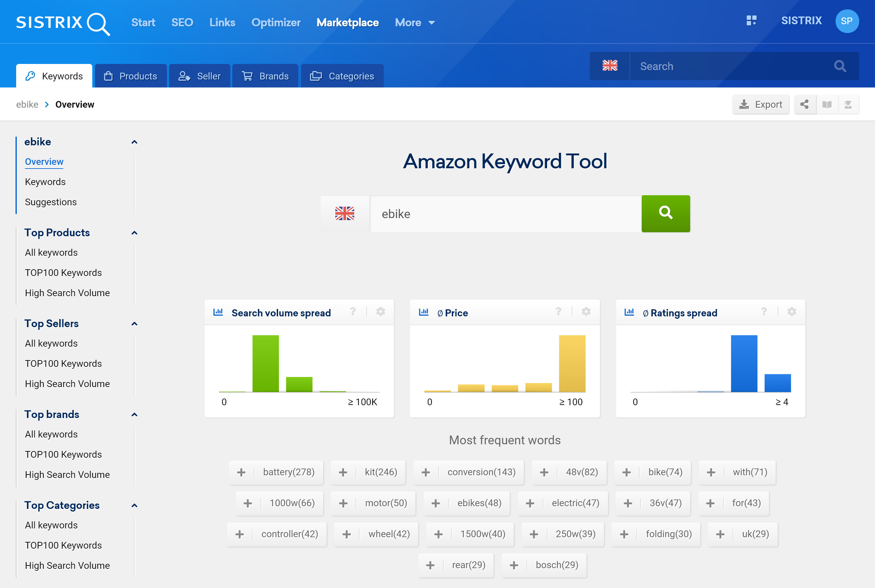Click the tutorial graduate icon in toolbar

[848, 104]
